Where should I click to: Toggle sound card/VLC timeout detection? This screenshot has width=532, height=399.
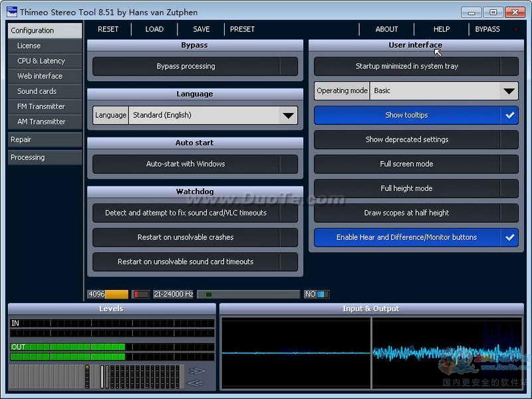[195, 213]
